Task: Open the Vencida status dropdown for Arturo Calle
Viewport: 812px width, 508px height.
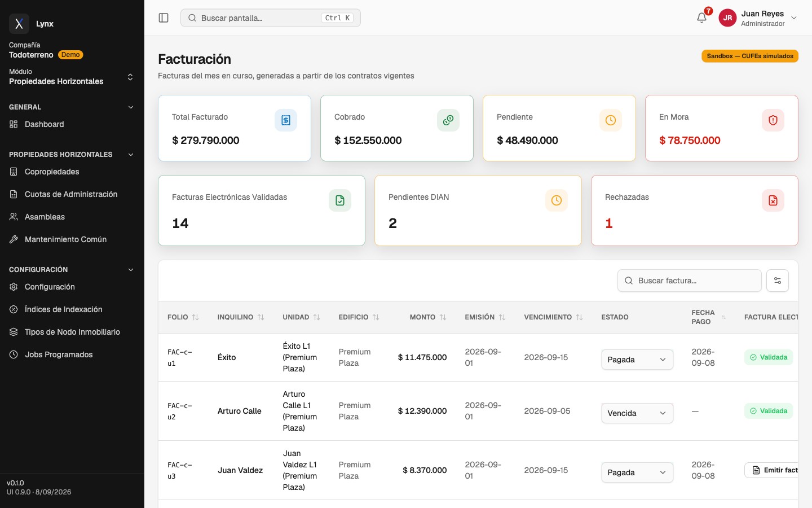Action: pyautogui.click(x=637, y=413)
